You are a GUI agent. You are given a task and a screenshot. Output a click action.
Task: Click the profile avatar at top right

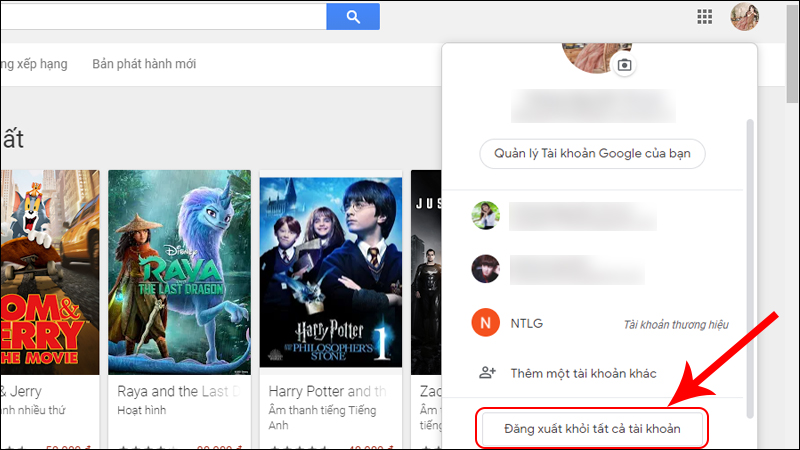point(744,16)
